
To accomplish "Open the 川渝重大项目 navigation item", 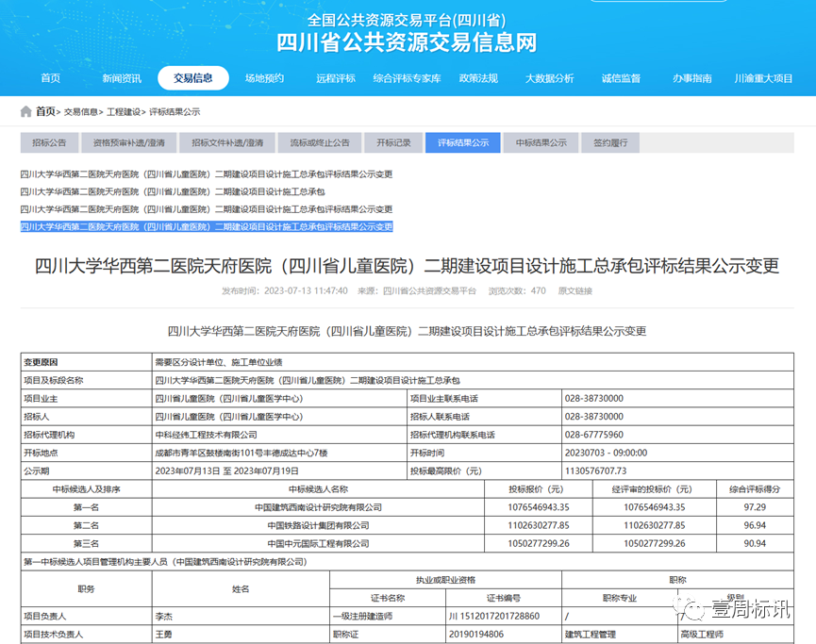I will [x=763, y=78].
